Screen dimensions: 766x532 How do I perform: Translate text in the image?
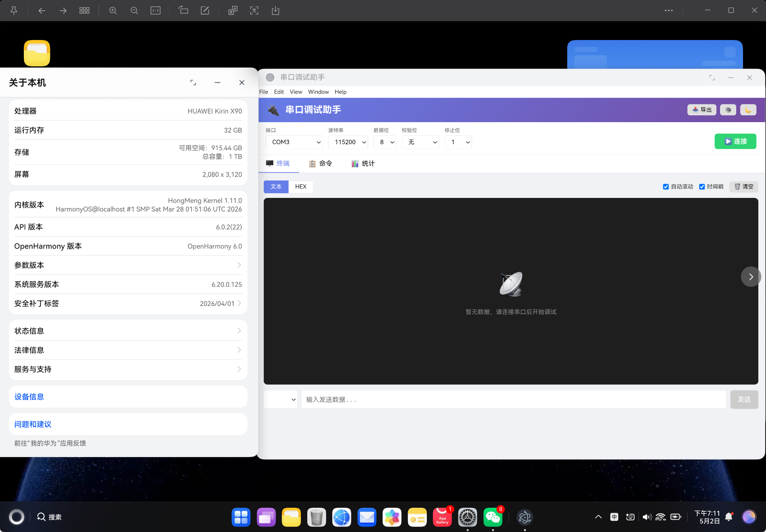[233, 11]
